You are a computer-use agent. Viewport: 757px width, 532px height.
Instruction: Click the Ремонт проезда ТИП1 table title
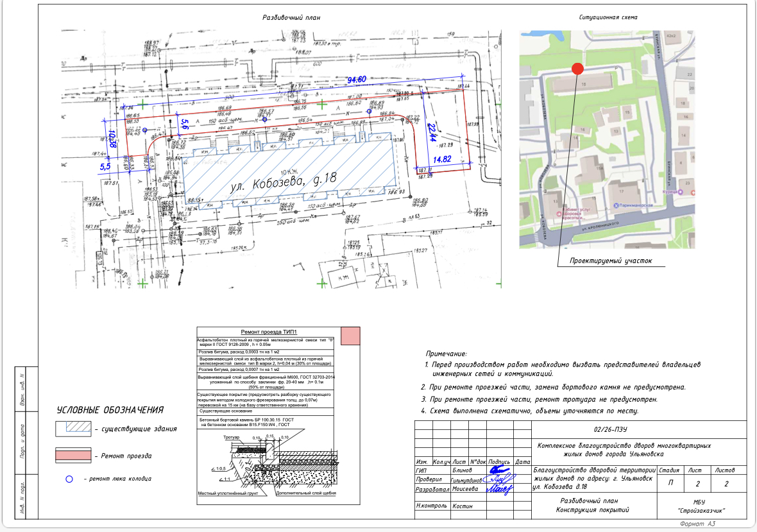coord(268,331)
